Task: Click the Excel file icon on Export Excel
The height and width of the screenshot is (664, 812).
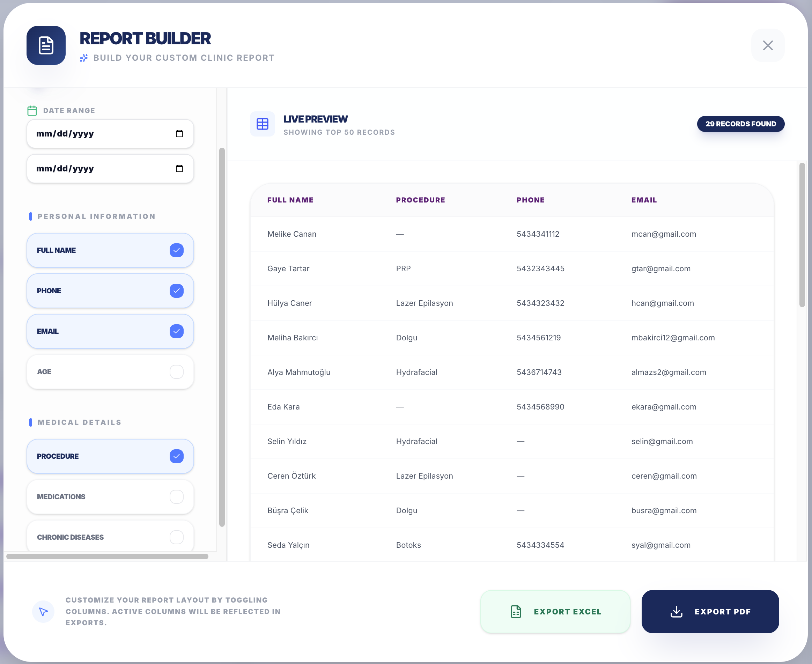Action: (x=516, y=611)
